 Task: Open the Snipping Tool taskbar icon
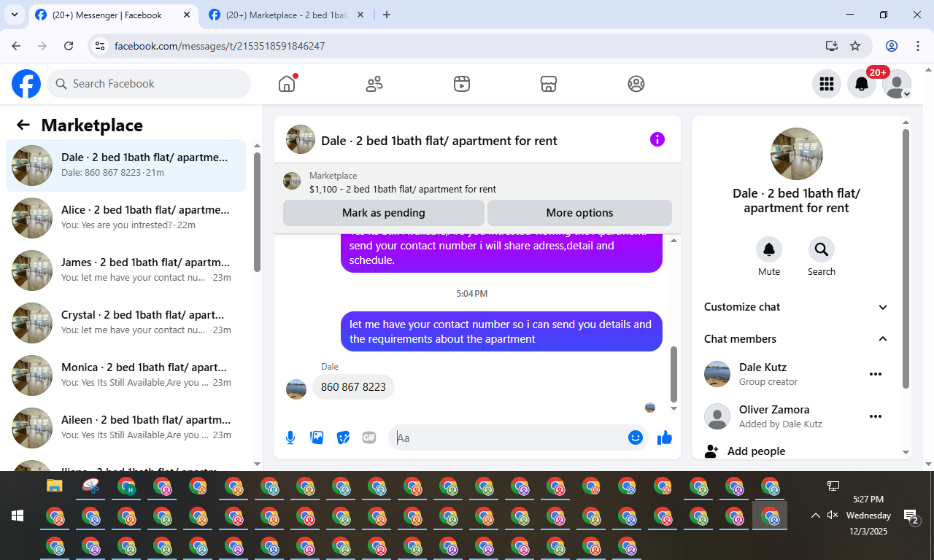(x=90, y=486)
